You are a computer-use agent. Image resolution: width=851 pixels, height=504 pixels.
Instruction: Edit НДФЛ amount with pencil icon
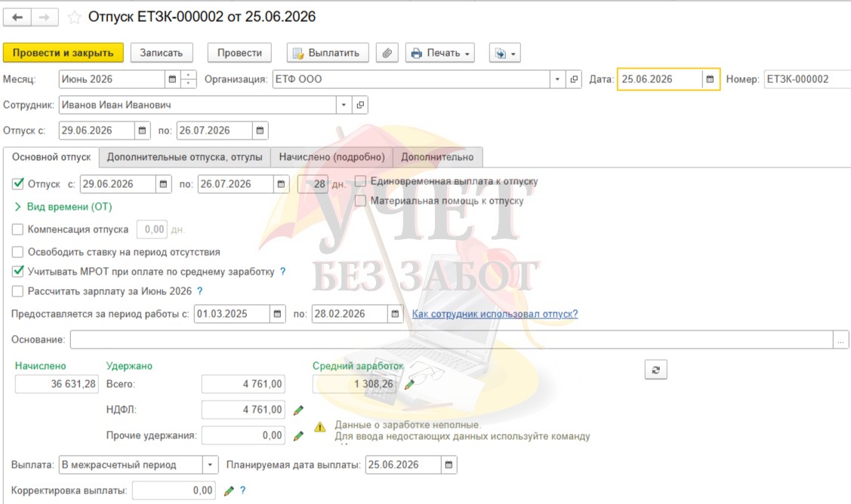click(x=298, y=410)
